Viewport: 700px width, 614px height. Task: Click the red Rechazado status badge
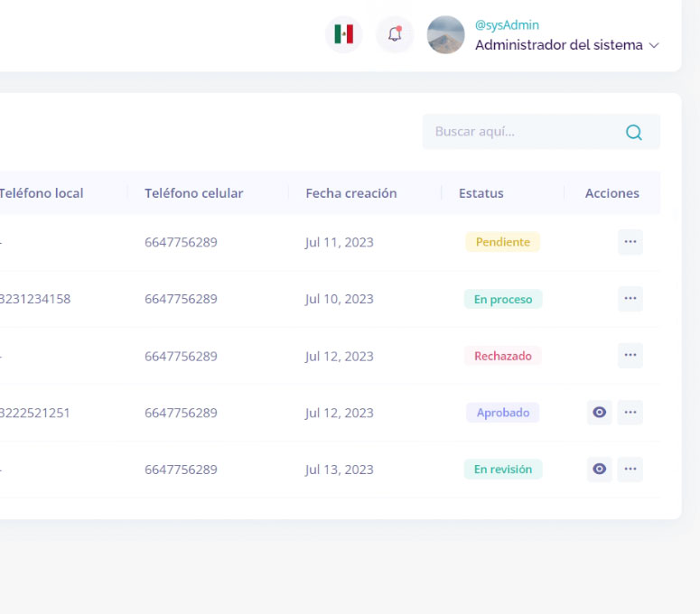503,356
